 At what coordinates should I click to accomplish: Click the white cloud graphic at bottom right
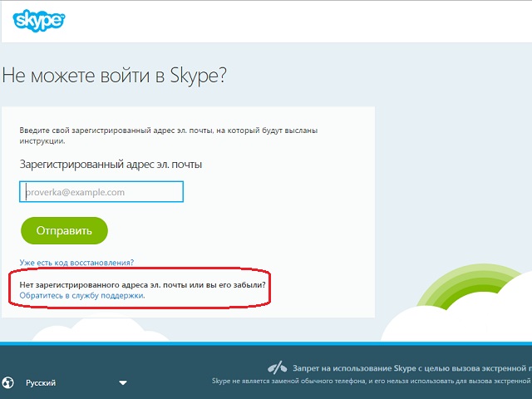tap(457, 323)
